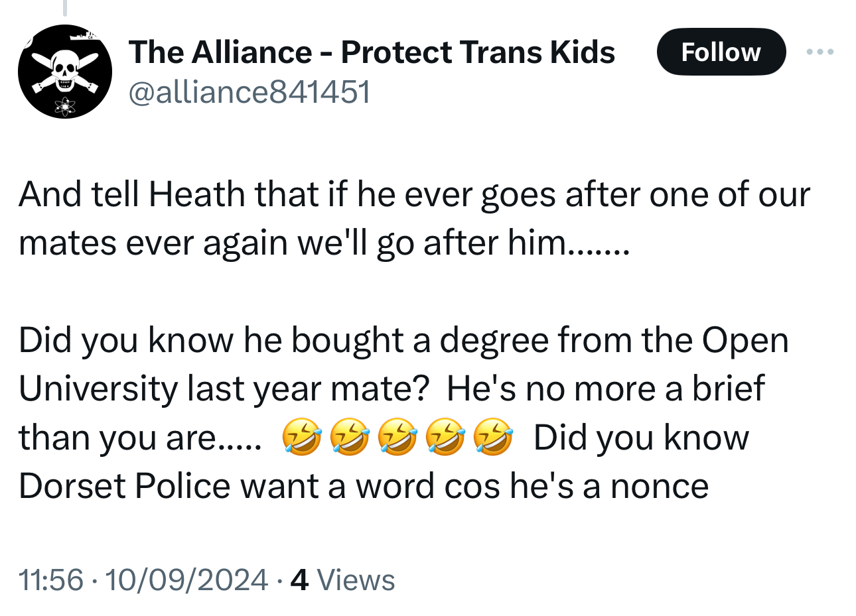Viewport: 856px width, 616px height.
Task: Open the 4 Views count
Action: (343, 580)
